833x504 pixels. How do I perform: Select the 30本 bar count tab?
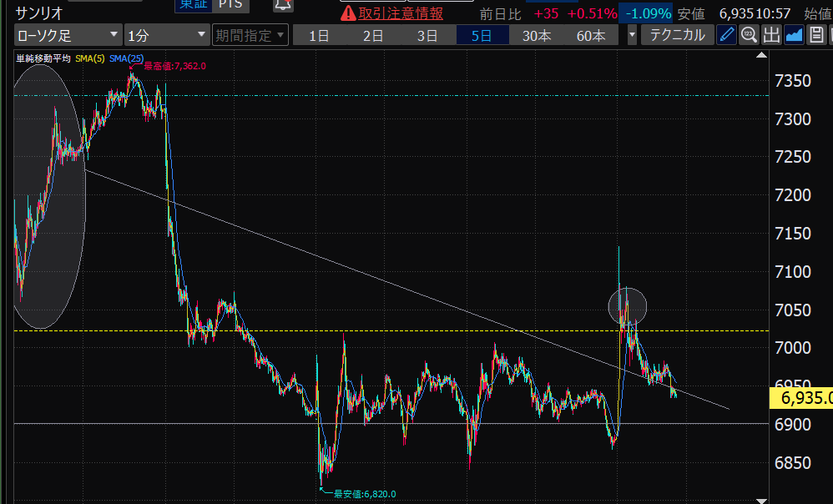[537, 35]
